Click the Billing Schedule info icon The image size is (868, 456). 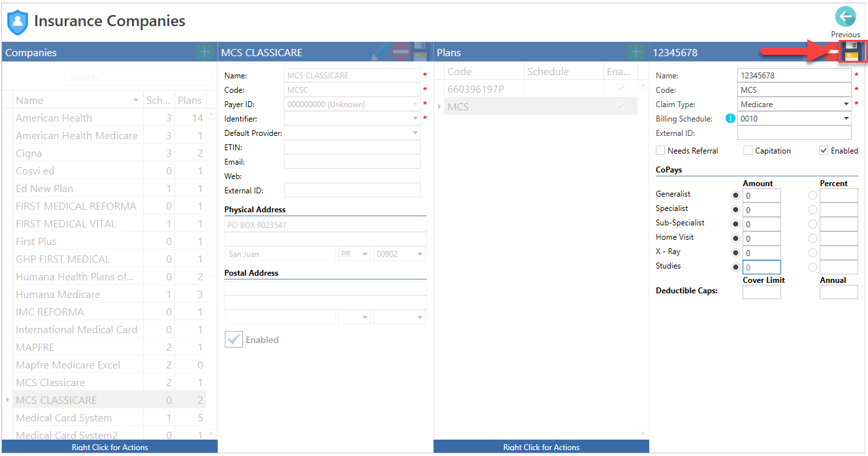click(731, 119)
